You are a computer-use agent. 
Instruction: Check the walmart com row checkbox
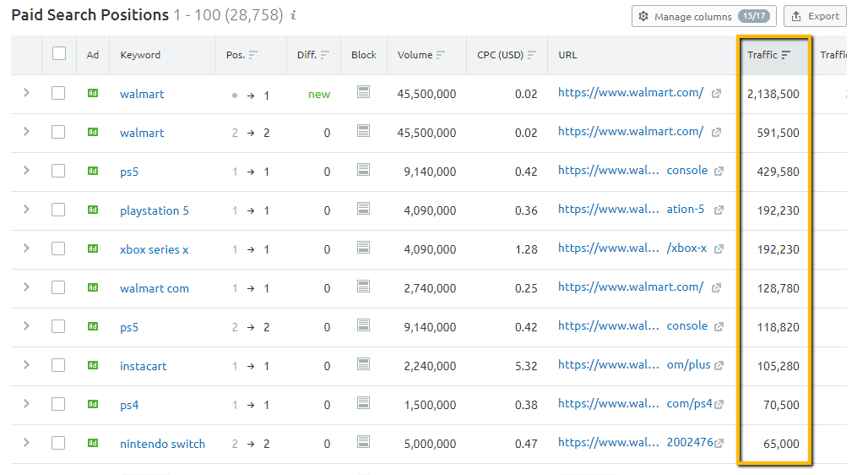pyautogui.click(x=58, y=287)
